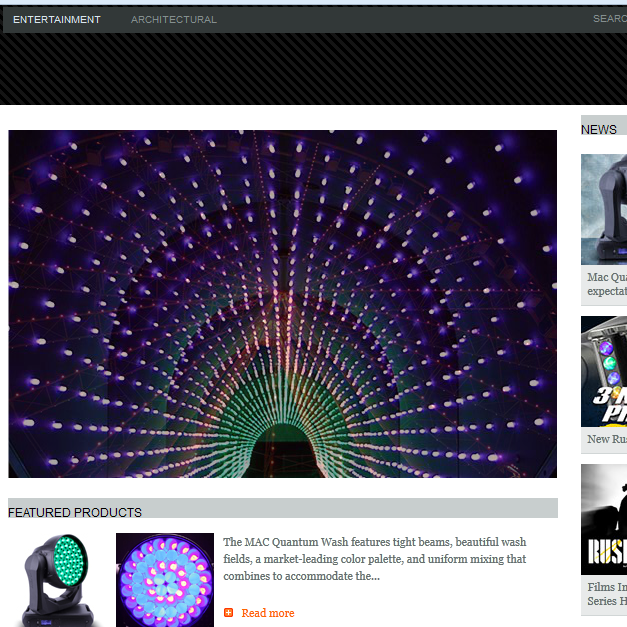Click the colorful second news story thumbnail
This screenshot has width=627, height=627.
(x=604, y=371)
